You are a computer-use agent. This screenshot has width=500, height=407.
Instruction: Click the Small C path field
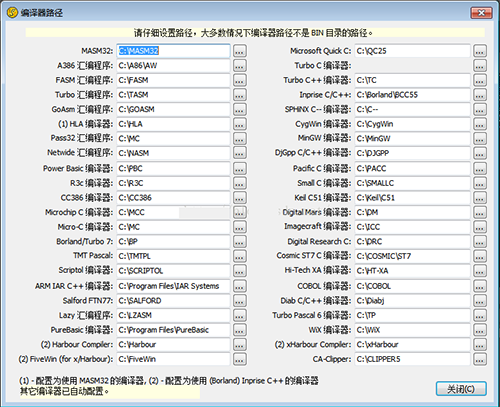412,183
